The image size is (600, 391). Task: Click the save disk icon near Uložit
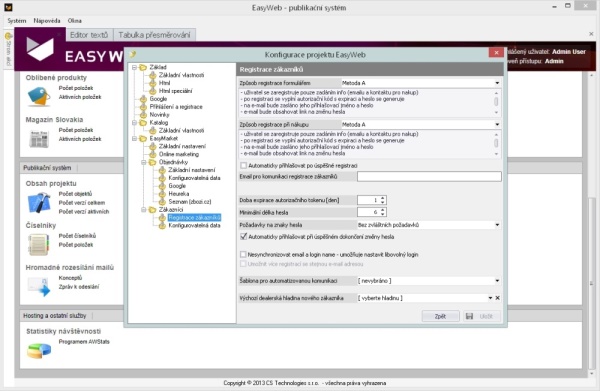coord(470,316)
